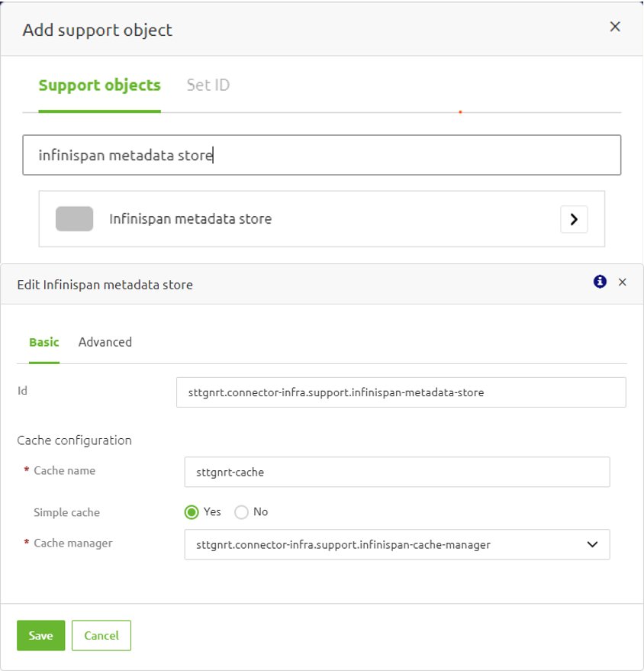Image resolution: width=644 pixels, height=671 pixels.
Task: Select Yes for Simple cache
Action: coord(192,512)
